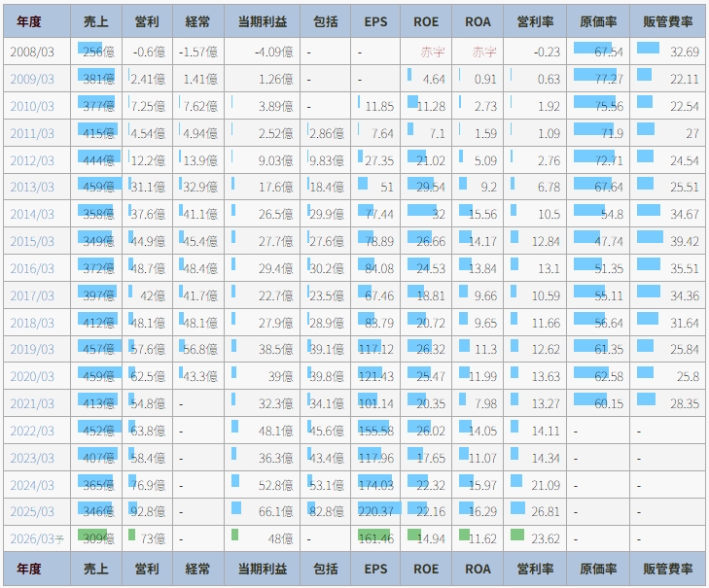Click the 2023/03 fiscal year link
Viewport: 709px width, 588px height.
pos(32,457)
